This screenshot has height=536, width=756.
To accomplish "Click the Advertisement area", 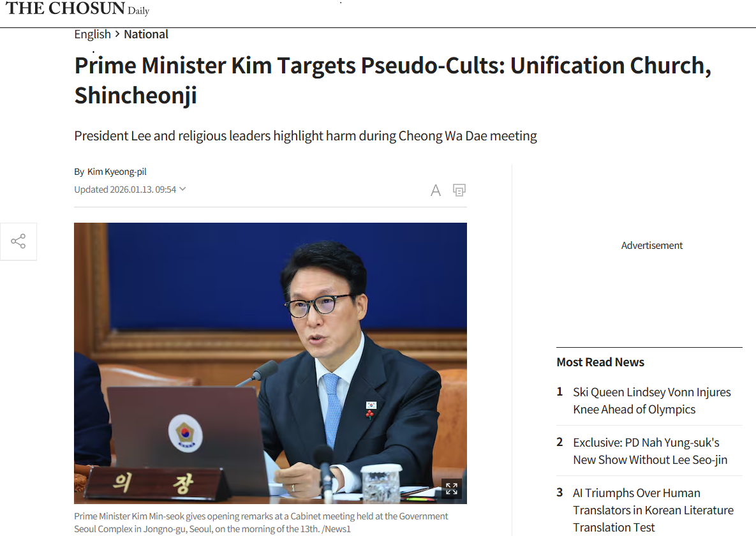I will 651,246.
